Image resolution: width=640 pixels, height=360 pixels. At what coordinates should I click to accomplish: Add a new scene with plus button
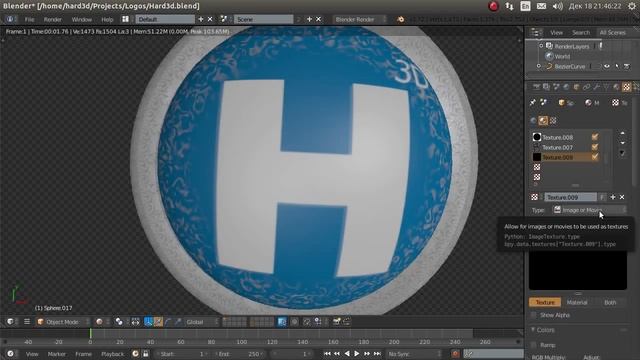point(309,19)
